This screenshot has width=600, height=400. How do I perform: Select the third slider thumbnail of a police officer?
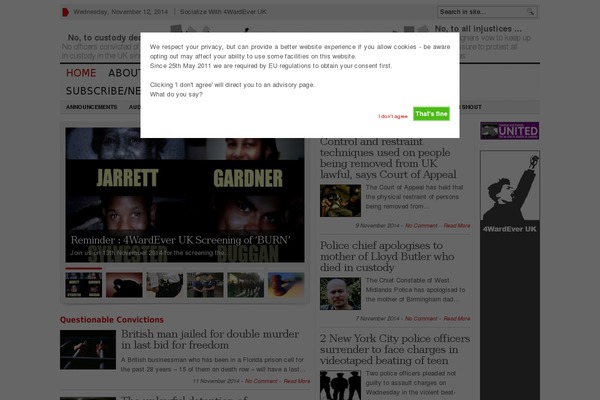click(165, 285)
